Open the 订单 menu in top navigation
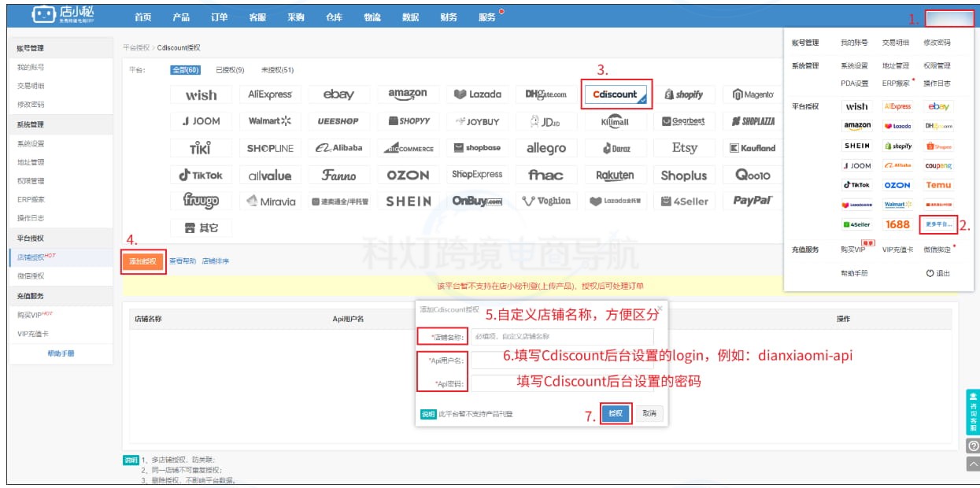Viewport: 980px width, 488px height. [x=220, y=17]
